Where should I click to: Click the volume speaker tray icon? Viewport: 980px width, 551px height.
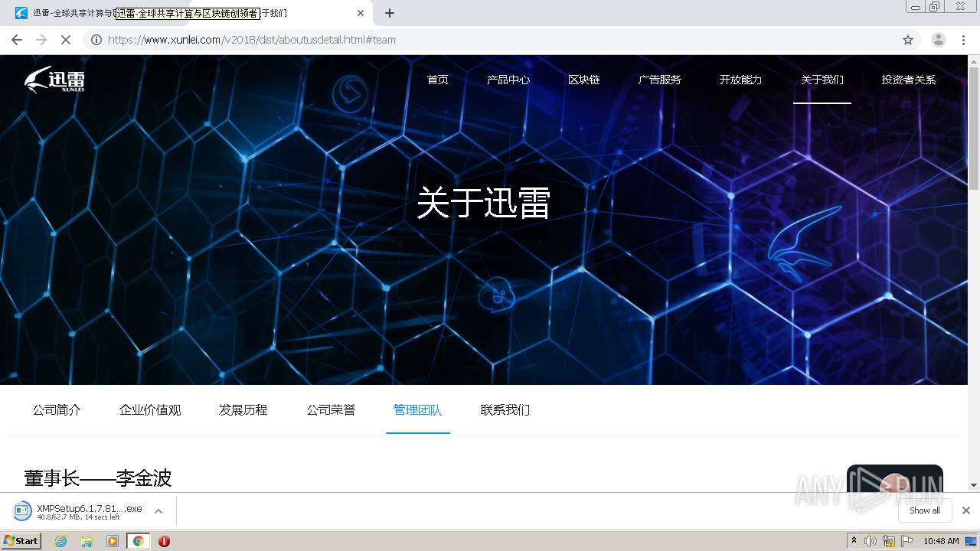coord(871,541)
